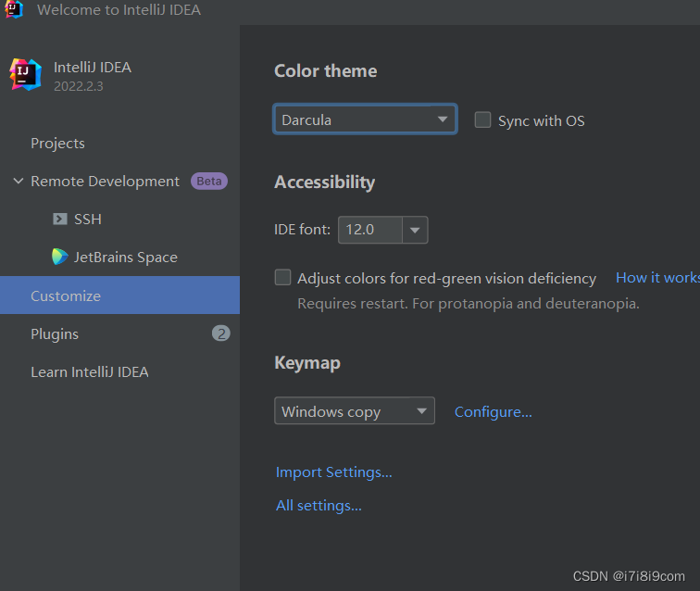Click the Welcome to IntelliJ IDEA title

pyautogui.click(x=119, y=10)
